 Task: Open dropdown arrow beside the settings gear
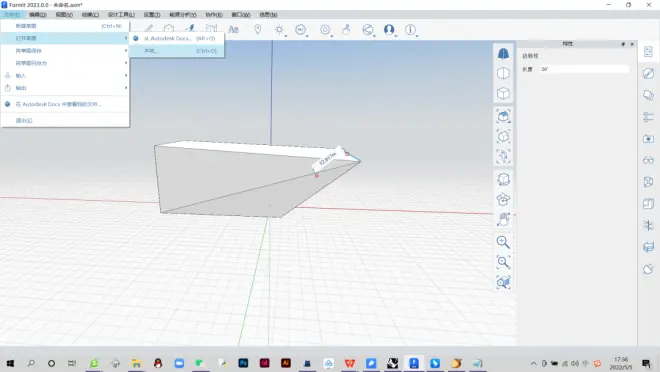point(332,36)
